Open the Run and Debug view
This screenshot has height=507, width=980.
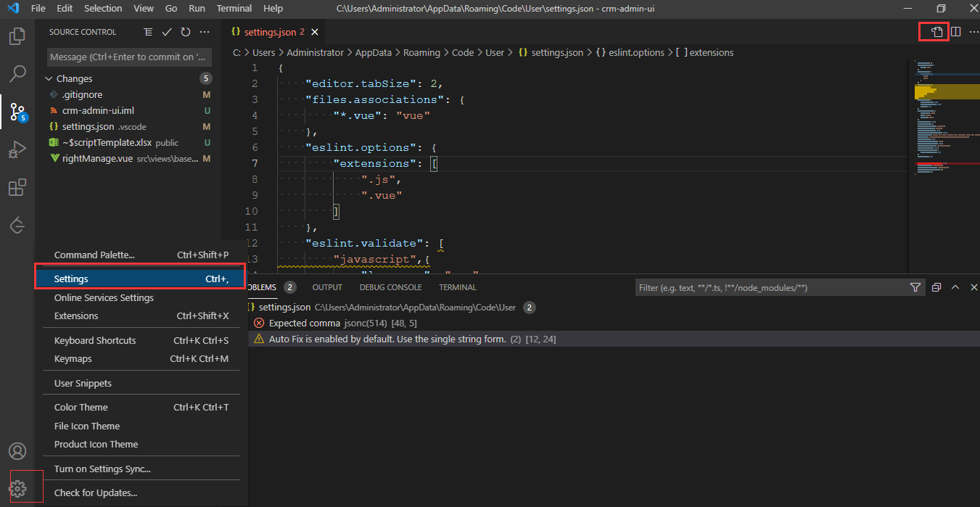(18, 149)
